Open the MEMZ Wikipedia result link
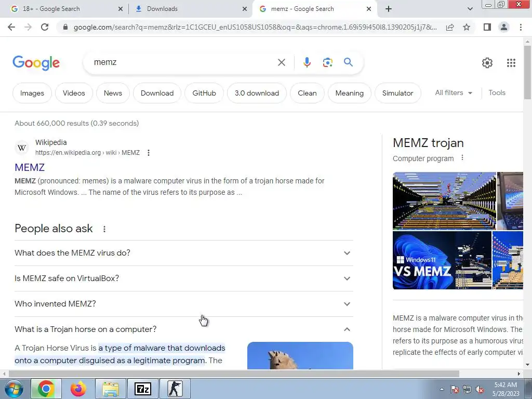Screen dimensions: 532x399 coord(30,167)
